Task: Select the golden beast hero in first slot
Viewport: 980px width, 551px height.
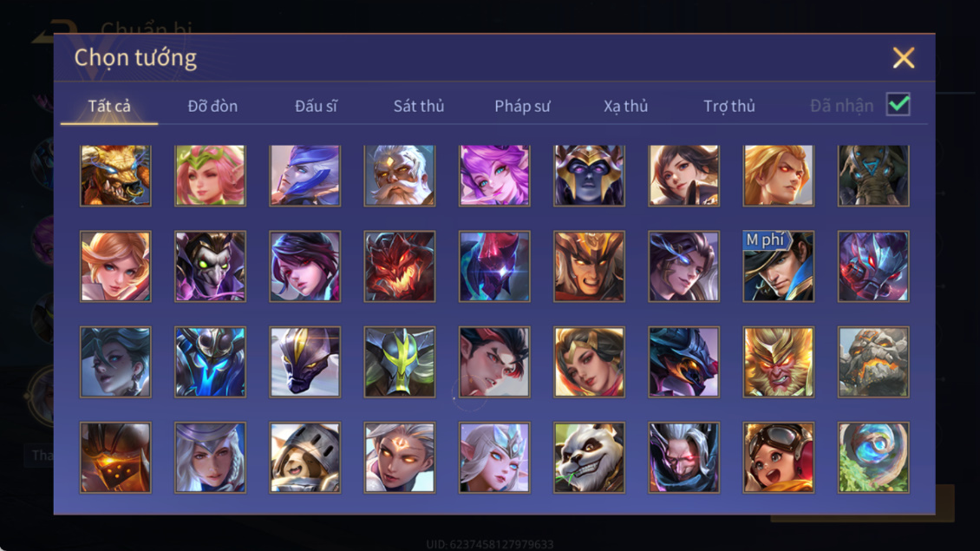Action: (115, 176)
